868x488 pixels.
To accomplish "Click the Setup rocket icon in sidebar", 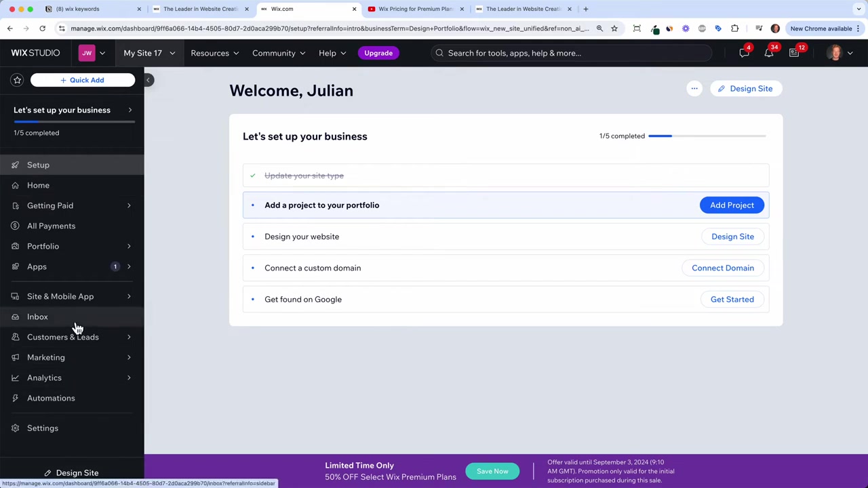I will pyautogui.click(x=15, y=165).
